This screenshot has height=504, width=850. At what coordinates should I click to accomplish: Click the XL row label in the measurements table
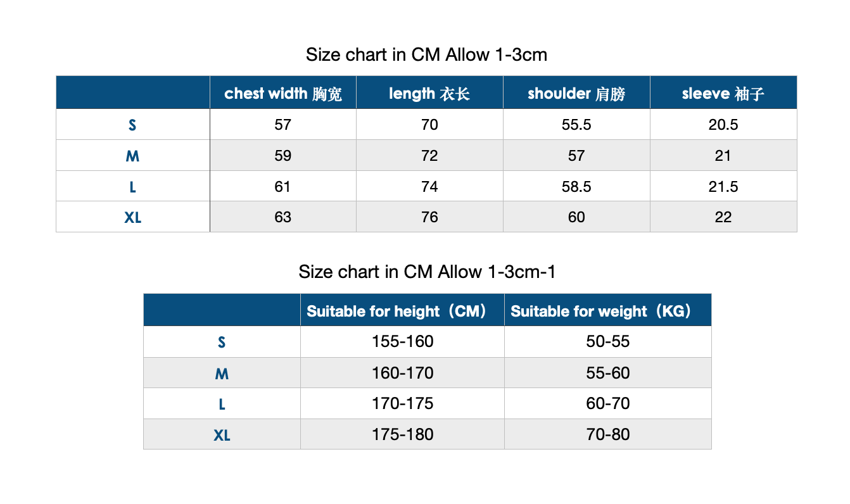(133, 218)
